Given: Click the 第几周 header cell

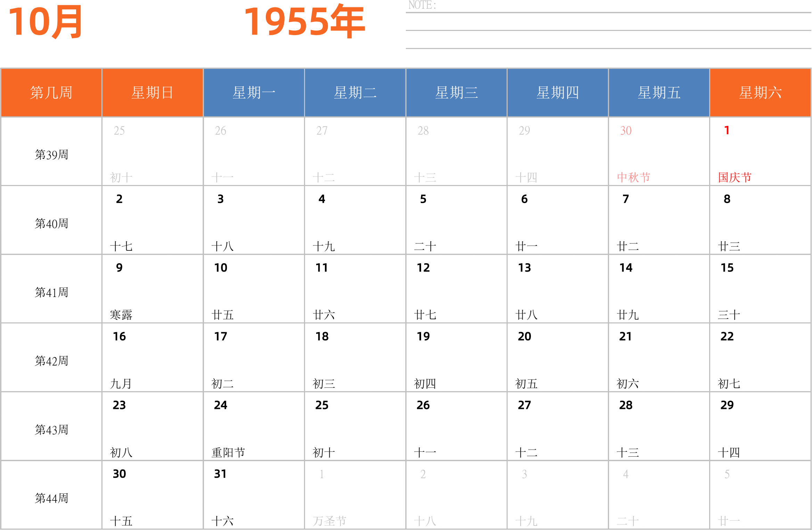Looking at the screenshot, I should [51, 93].
